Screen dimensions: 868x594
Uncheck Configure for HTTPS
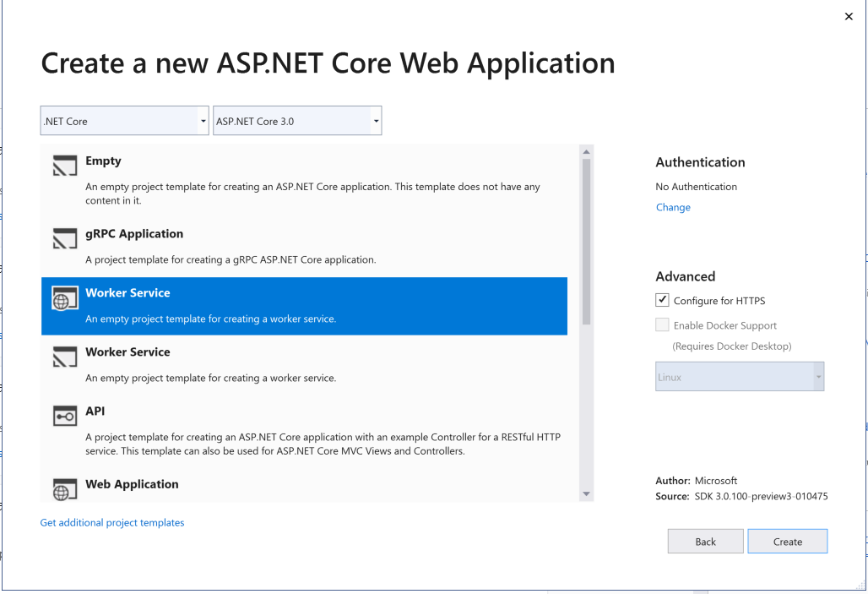click(662, 300)
